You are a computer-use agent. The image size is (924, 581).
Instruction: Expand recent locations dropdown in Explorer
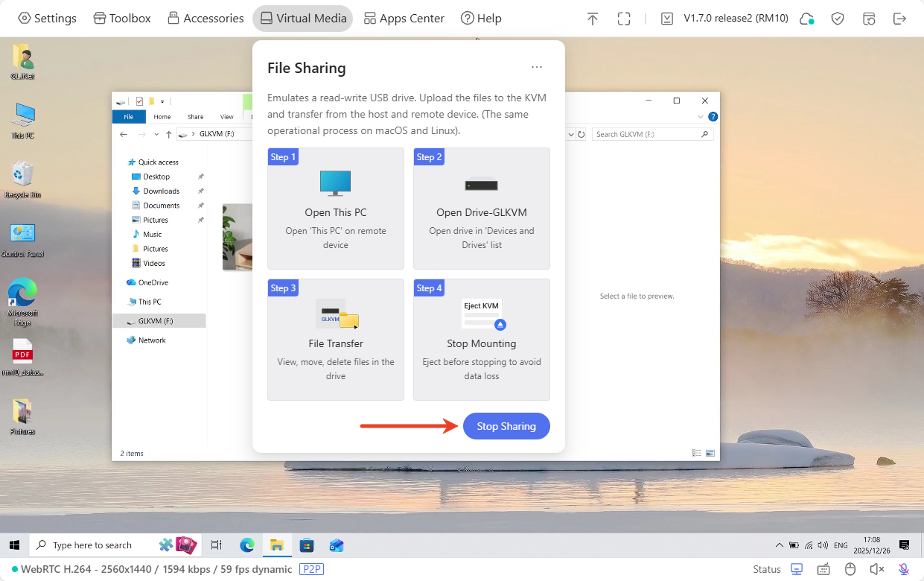(156, 135)
